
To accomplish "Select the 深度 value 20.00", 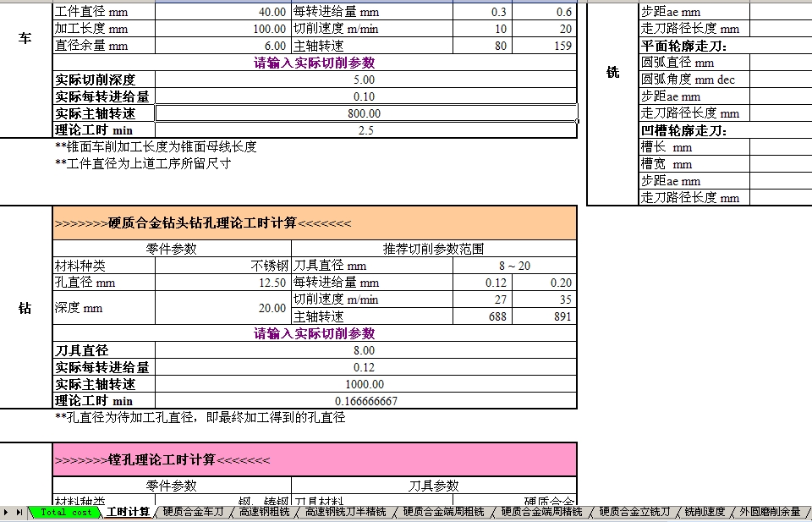I will [x=223, y=308].
